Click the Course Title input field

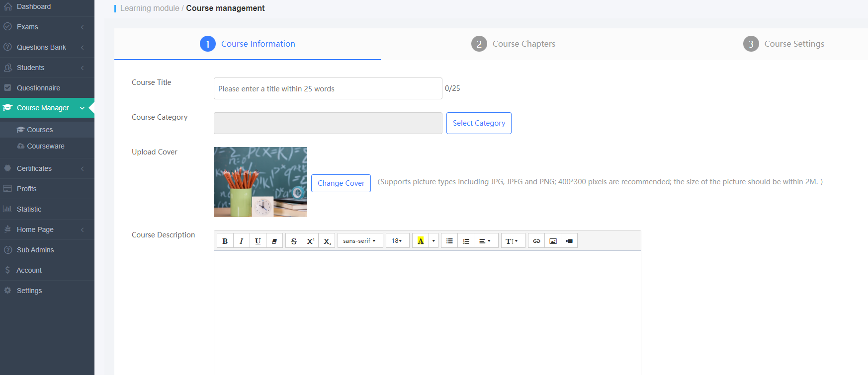click(328, 88)
